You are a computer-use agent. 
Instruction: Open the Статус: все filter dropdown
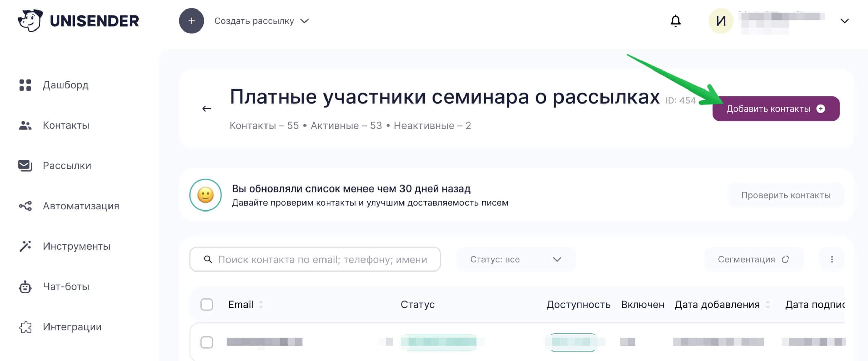[516, 259]
